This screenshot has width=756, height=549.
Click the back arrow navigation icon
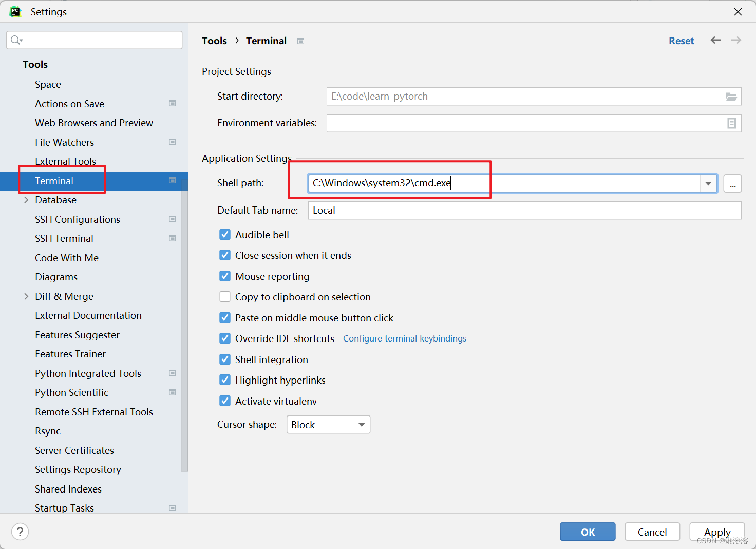click(x=715, y=40)
